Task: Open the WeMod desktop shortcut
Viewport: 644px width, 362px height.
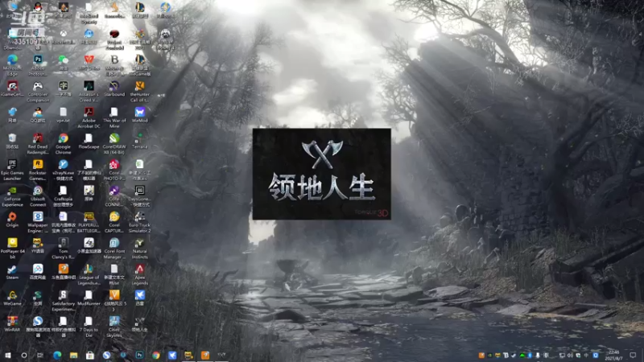Action: 139,115
